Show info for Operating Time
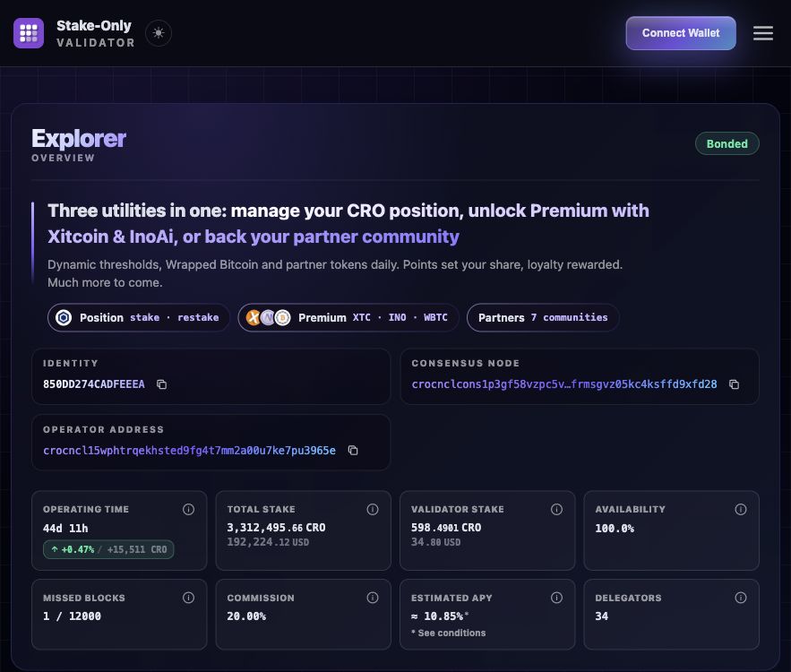 (188, 509)
